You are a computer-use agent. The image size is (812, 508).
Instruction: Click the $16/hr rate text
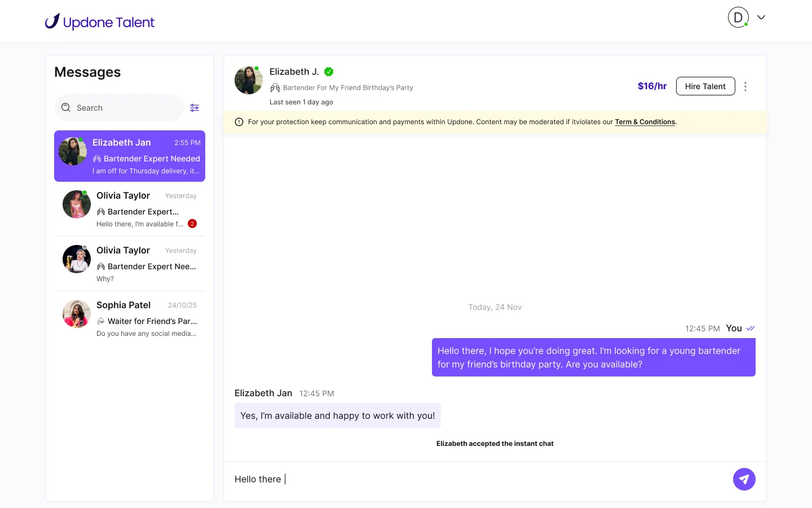coord(652,86)
